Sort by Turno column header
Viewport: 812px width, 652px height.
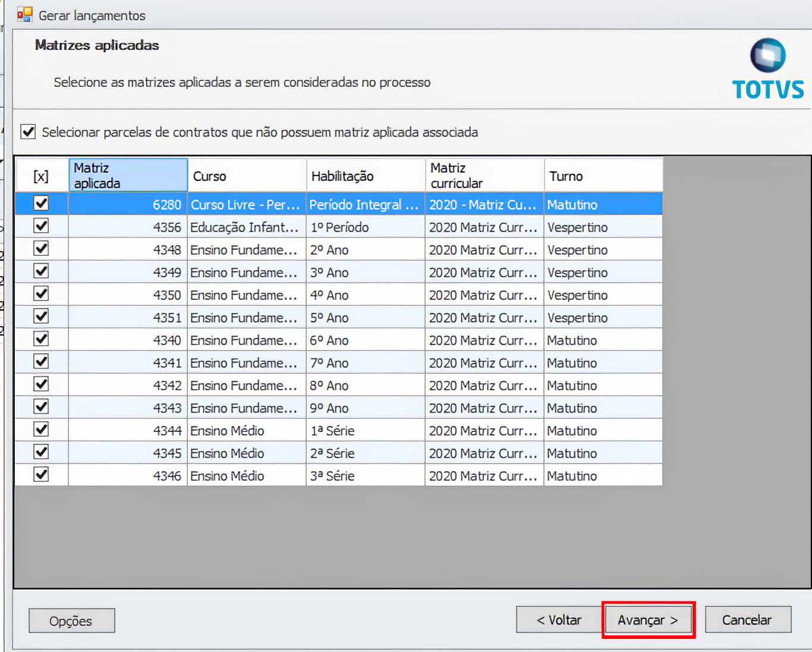click(x=602, y=176)
